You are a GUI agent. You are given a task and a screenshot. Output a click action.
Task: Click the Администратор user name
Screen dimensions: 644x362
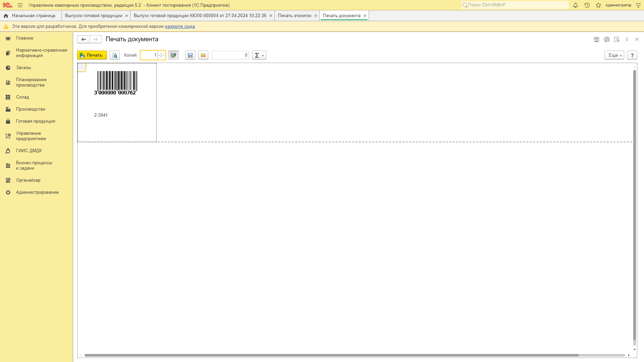[x=618, y=5]
